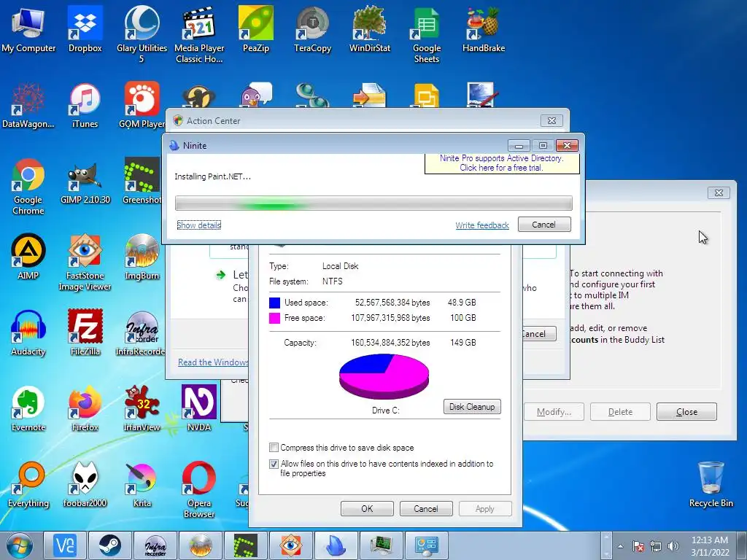Image resolution: width=747 pixels, height=560 pixels.
Task: Uncheck allow files to be indexed
Action: [274, 463]
